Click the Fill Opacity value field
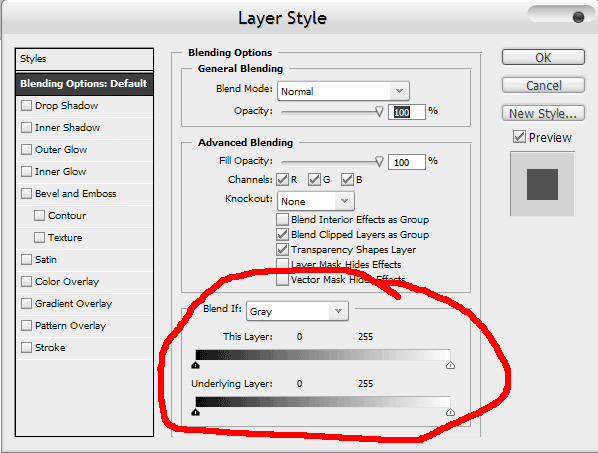 click(x=407, y=162)
